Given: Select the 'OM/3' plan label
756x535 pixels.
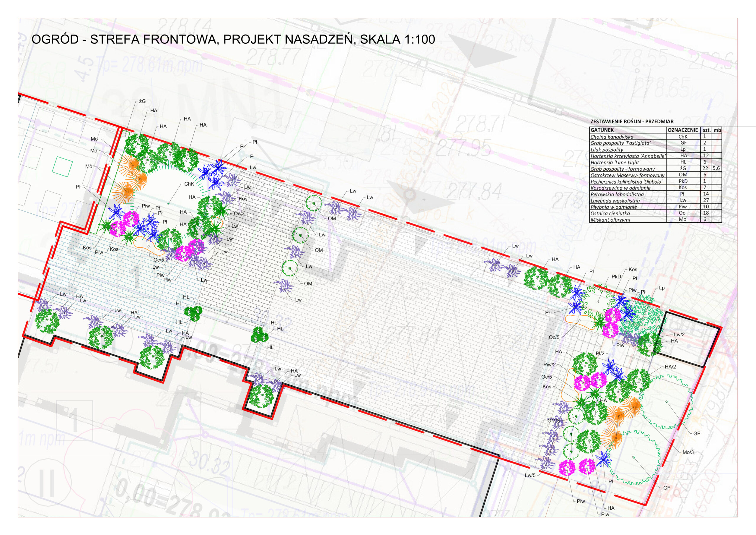Looking at the screenshot, I should coord(553,421).
